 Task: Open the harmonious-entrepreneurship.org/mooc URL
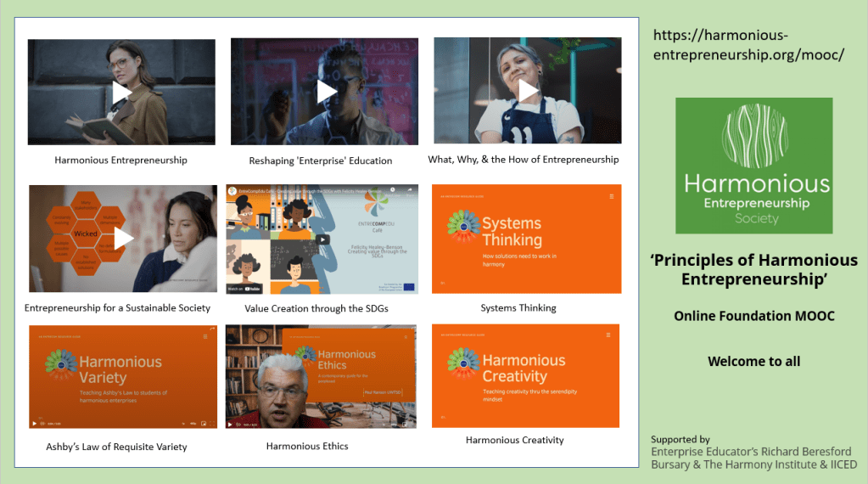[x=749, y=45]
